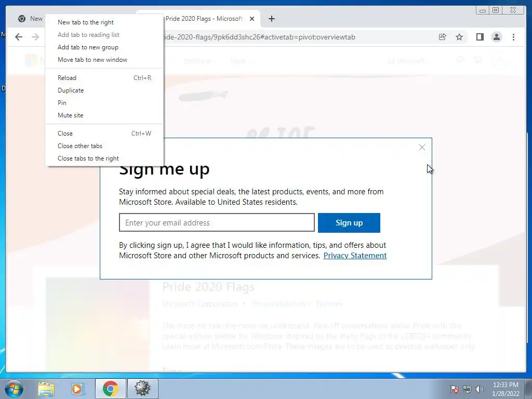
Task: Open the Windows Start menu
Action: click(x=14, y=389)
